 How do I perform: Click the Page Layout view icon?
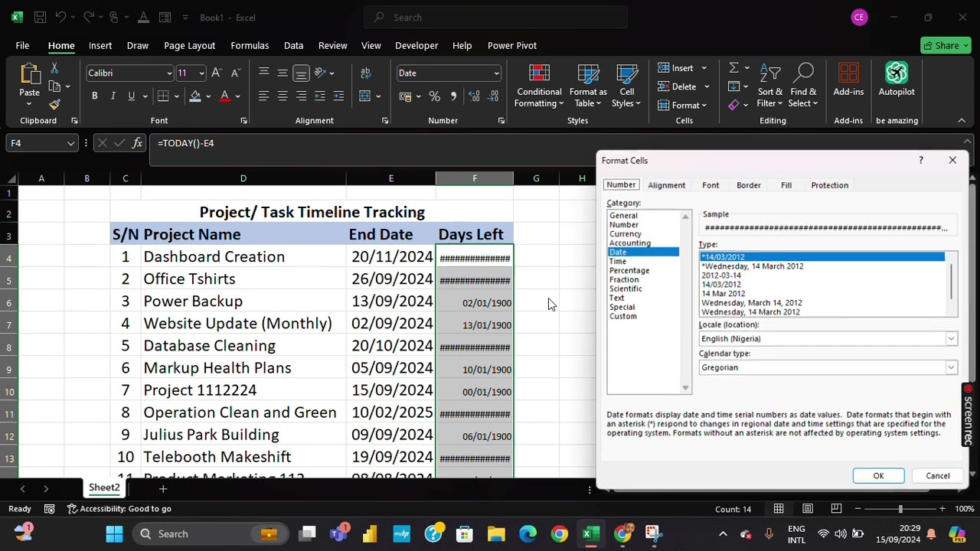[x=808, y=509]
